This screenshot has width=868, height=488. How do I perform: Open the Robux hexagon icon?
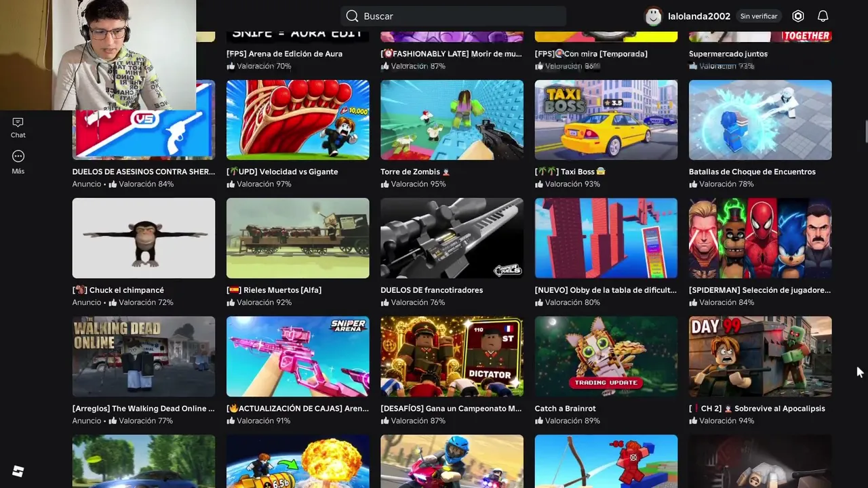pyautogui.click(x=798, y=16)
